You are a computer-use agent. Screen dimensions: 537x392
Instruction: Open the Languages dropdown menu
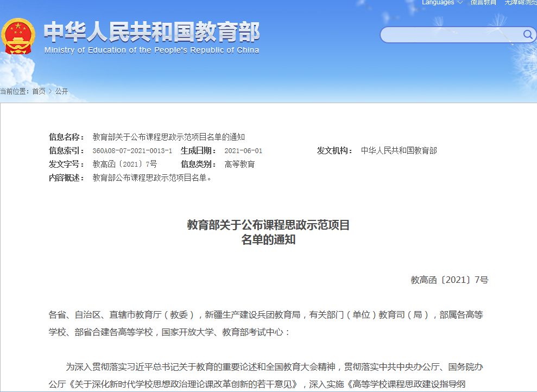[442, 3]
